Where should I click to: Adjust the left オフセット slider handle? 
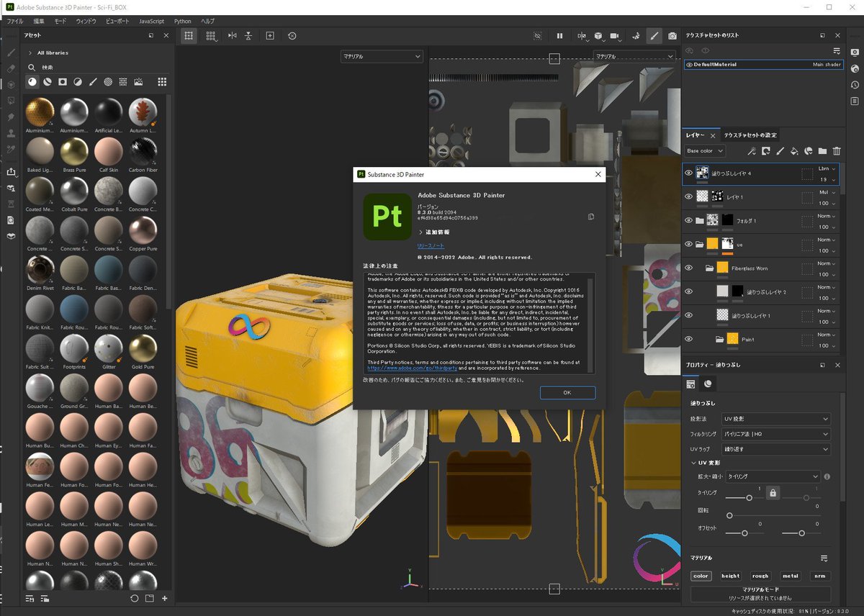pyautogui.click(x=744, y=533)
